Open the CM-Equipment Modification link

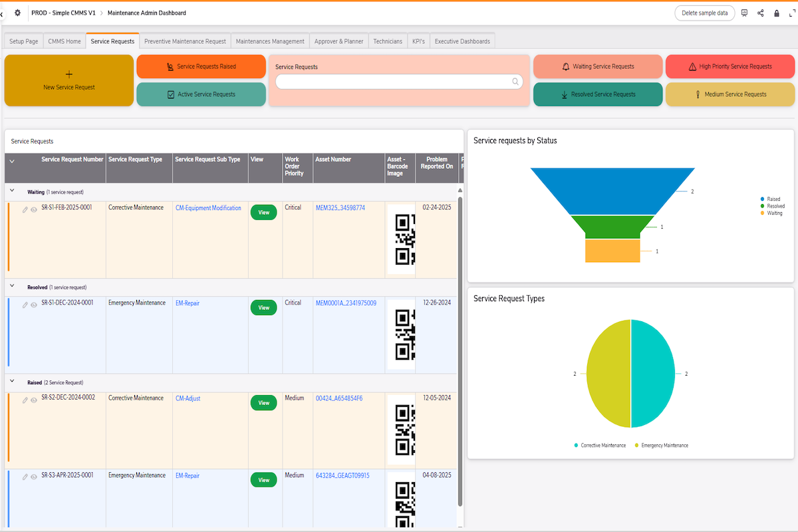click(208, 208)
